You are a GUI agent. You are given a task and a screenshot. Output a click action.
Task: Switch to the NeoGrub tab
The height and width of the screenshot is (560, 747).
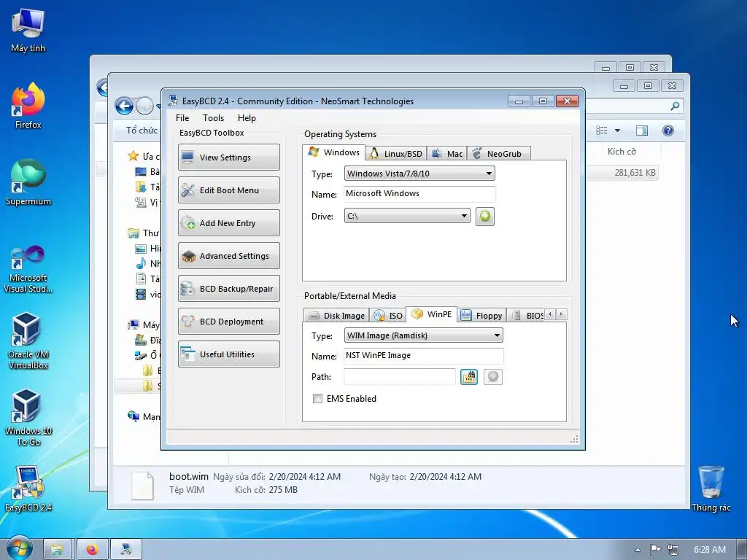(498, 153)
